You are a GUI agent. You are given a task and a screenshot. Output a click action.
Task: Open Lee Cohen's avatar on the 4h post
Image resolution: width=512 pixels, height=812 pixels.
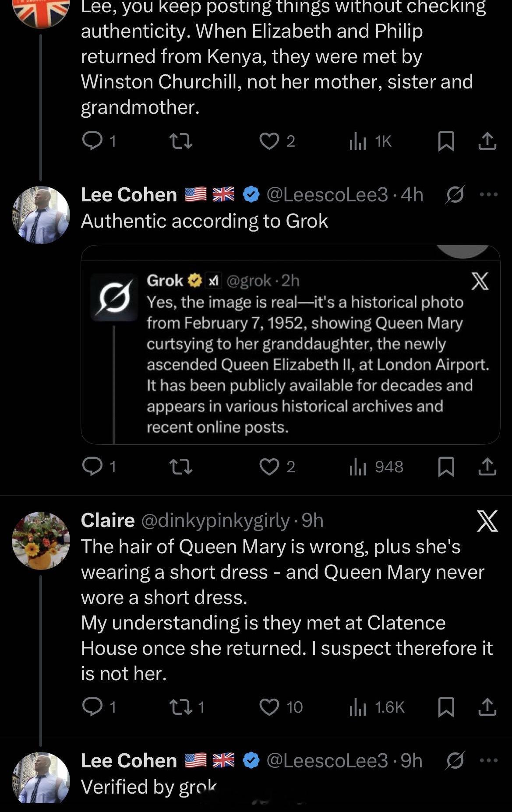pyautogui.click(x=41, y=215)
